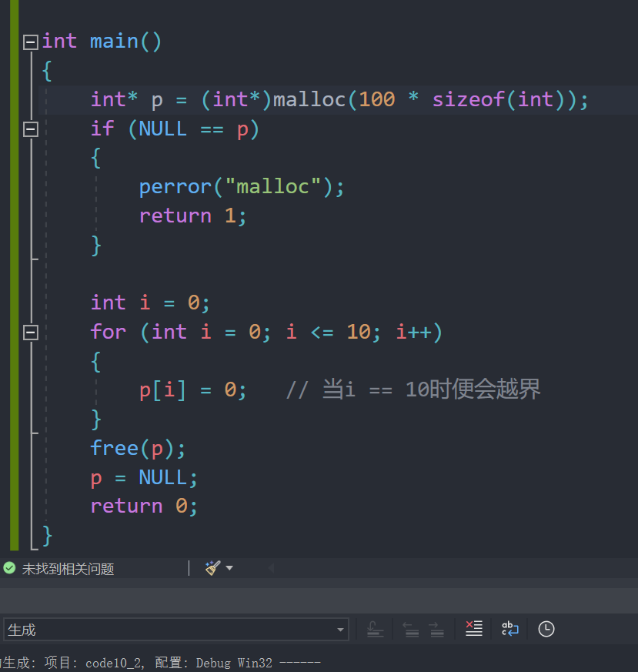The width and height of the screenshot is (638, 672).
Task: Click the p = NULL; line
Action: pos(144,477)
